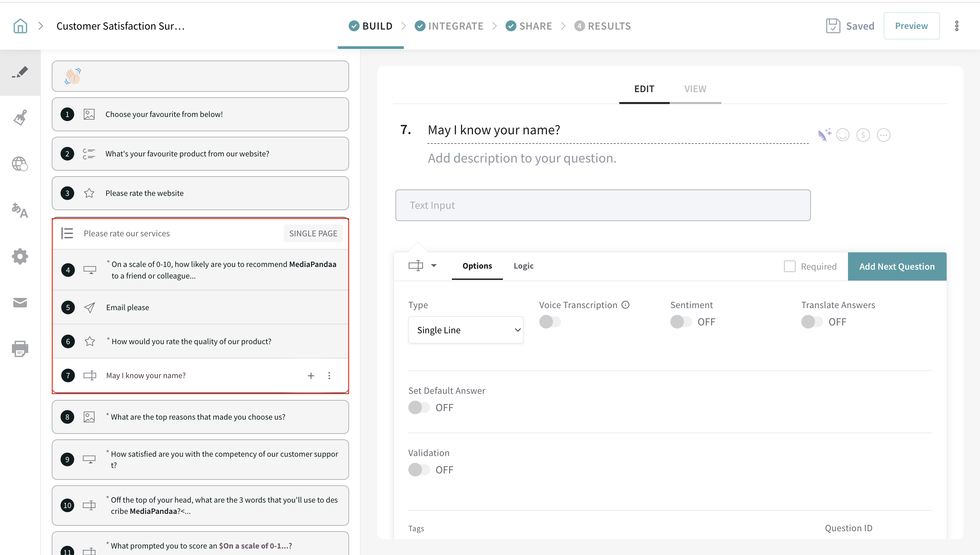Switch to the Logic tab
Image resolution: width=980 pixels, height=555 pixels.
click(523, 266)
